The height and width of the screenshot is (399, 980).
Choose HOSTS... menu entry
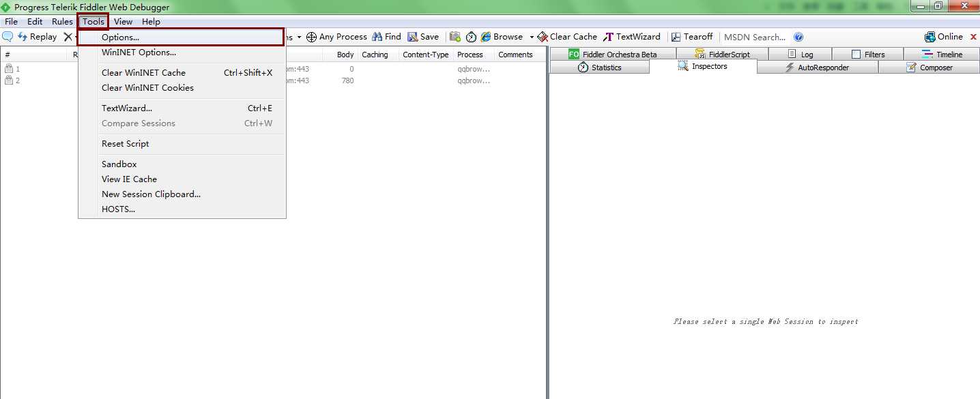tap(182, 209)
